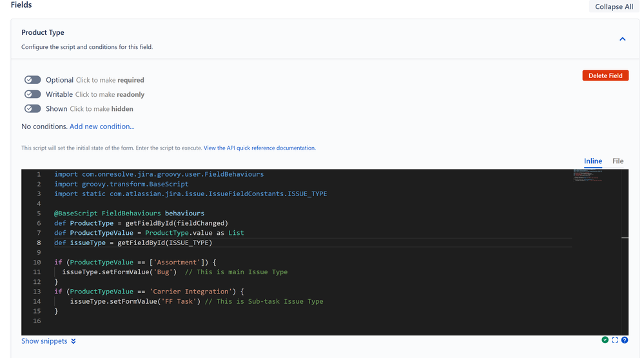Click the editor vertical scrollbar marker
The width and height of the screenshot is (644, 358).
coord(625,237)
